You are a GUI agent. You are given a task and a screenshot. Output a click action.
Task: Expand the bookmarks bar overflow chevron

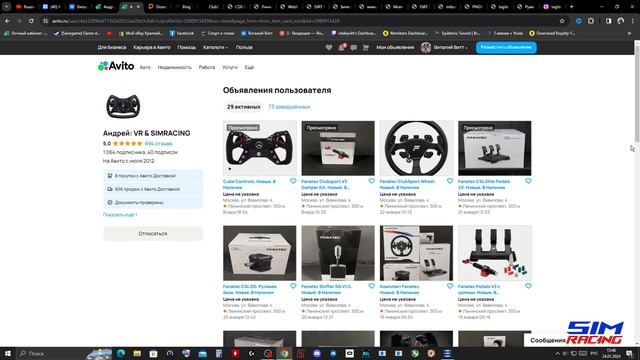629,33
